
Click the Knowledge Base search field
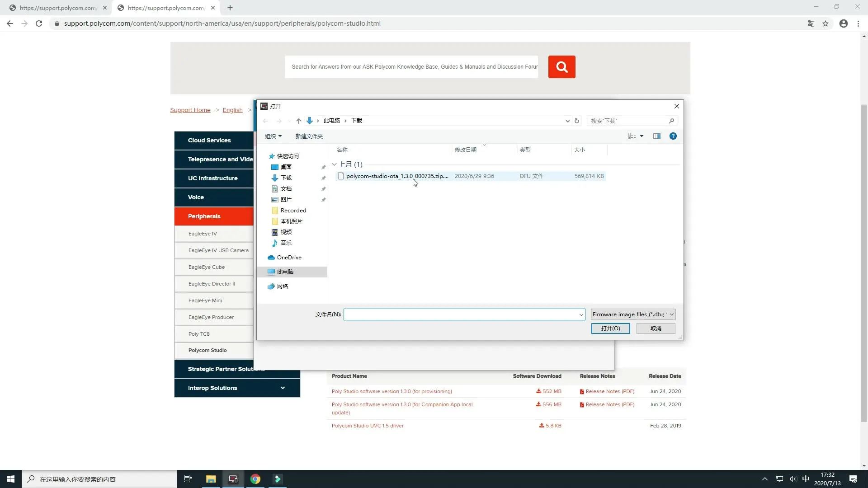(x=411, y=67)
